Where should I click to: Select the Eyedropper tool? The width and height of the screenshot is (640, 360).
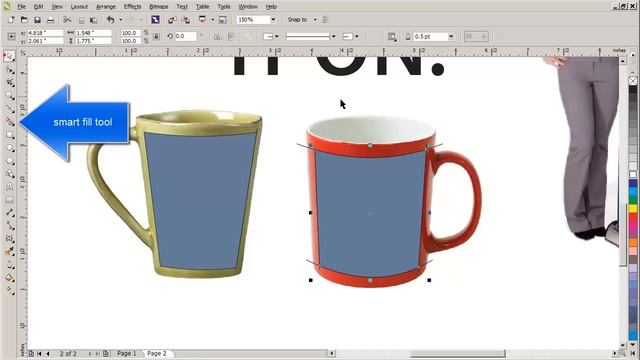(9, 252)
